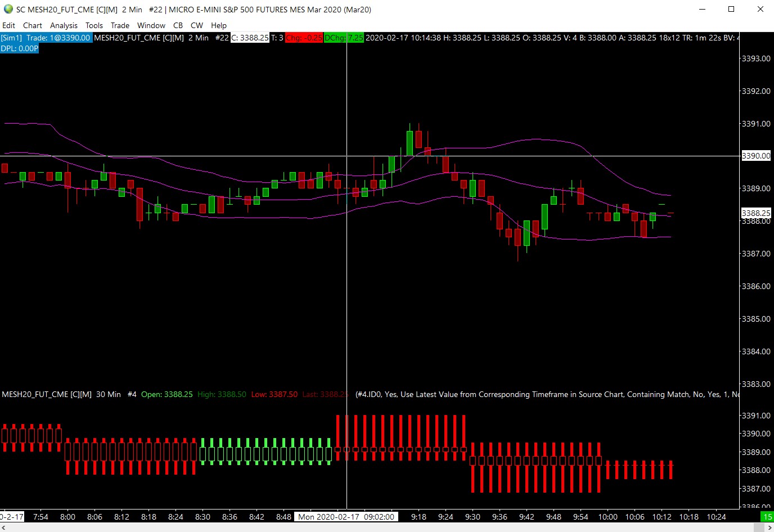Image resolution: width=774 pixels, height=532 pixels.
Task: Click the 'High: 3388.50' value in lower region
Action: (222, 394)
